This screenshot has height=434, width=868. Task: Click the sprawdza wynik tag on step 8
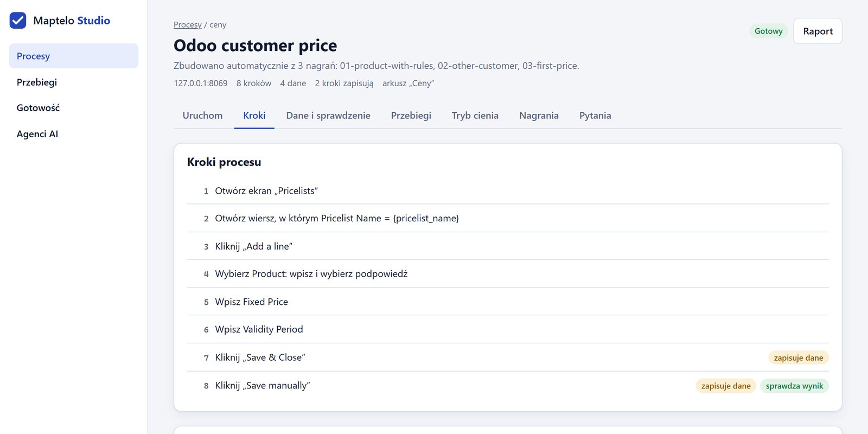(x=794, y=386)
